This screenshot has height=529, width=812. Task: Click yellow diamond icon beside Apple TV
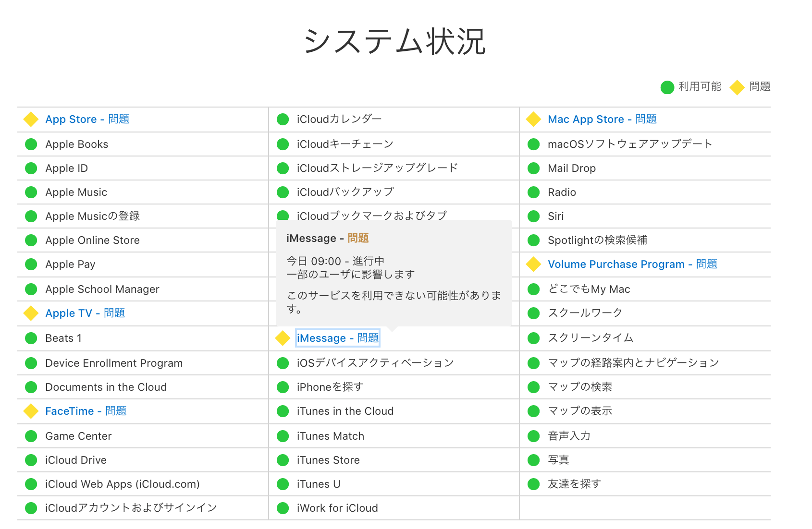[31, 313]
